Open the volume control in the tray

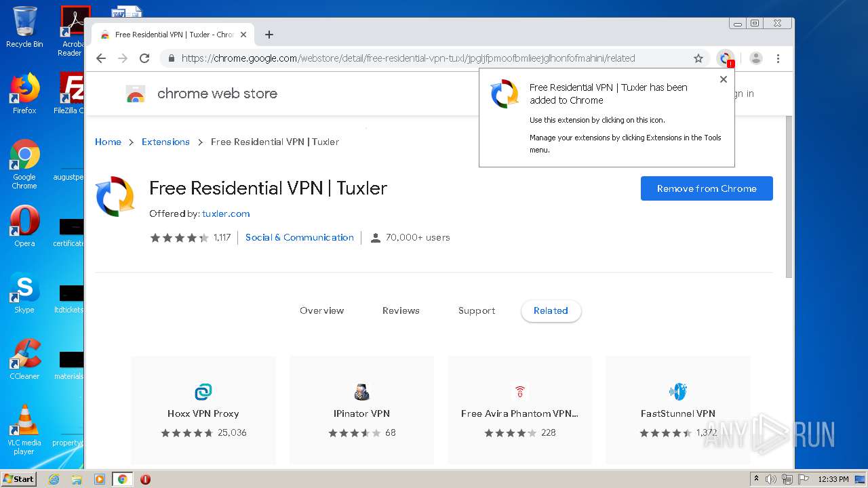771,479
